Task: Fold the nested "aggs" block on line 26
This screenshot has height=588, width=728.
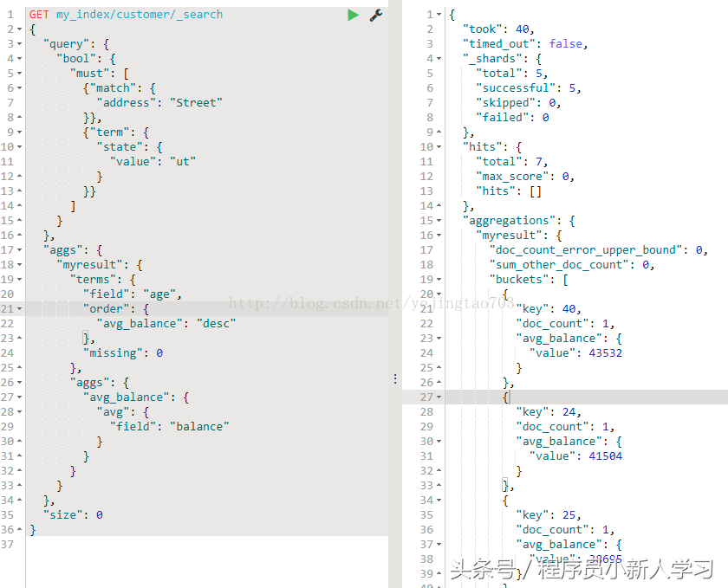Action: (19, 383)
